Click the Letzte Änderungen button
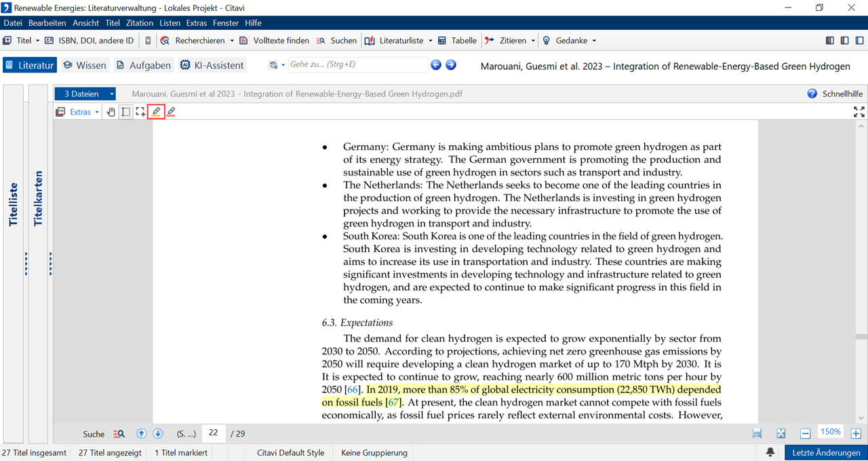 826,452
